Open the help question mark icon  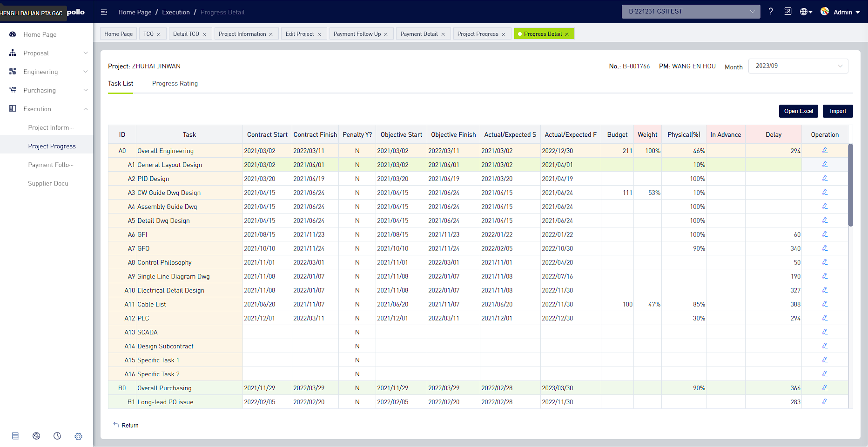tap(771, 12)
